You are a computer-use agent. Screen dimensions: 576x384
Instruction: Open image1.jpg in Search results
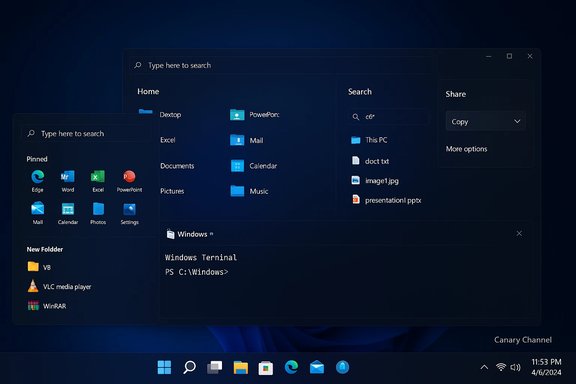pyautogui.click(x=375, y=180)
